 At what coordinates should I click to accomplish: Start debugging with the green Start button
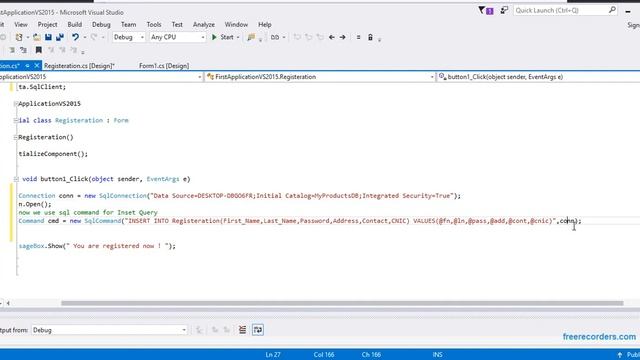coord(223,37)
